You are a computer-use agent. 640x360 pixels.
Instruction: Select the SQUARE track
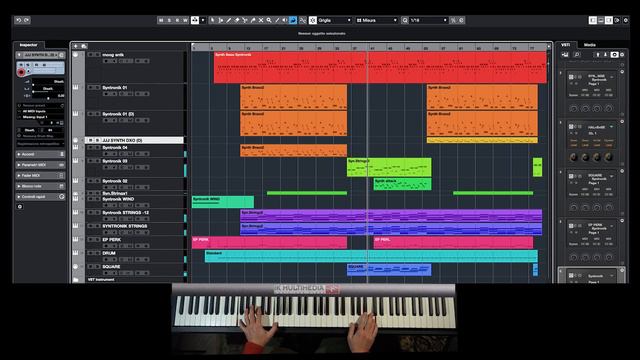coord(111,267)
